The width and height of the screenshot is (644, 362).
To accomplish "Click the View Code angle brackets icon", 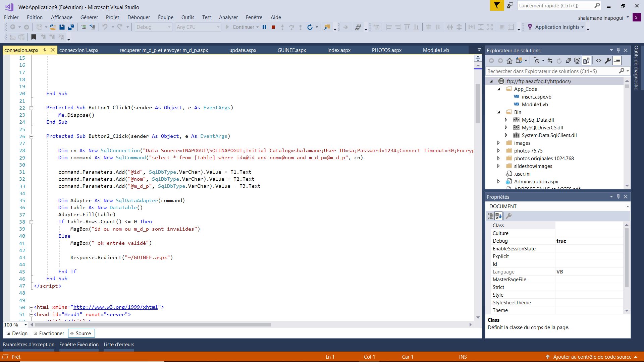I will click(599, 61).
